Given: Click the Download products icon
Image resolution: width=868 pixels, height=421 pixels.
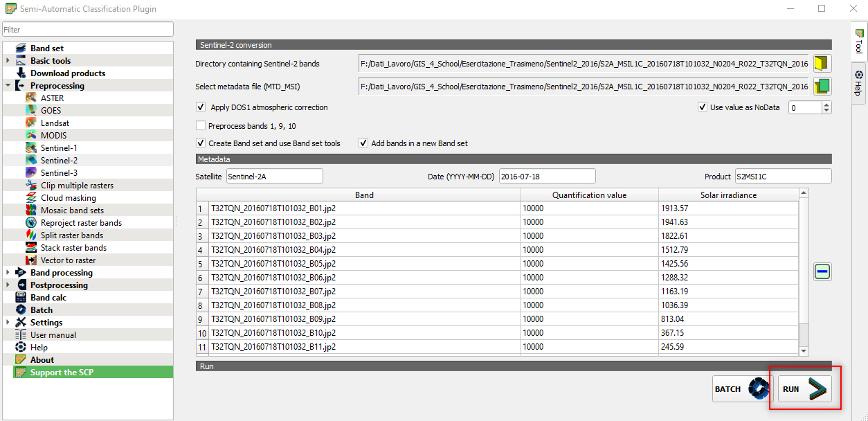Looking at the screenshot, I should click(21, 73).
